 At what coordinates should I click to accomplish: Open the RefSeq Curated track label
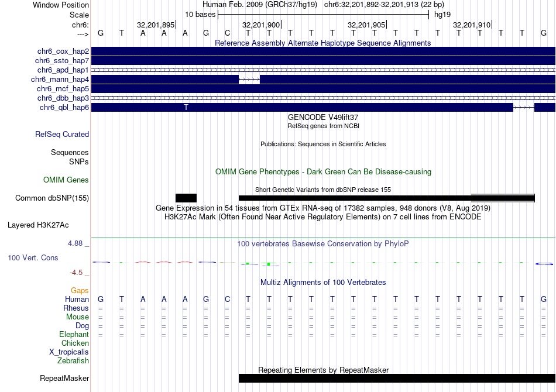[62, 135]
